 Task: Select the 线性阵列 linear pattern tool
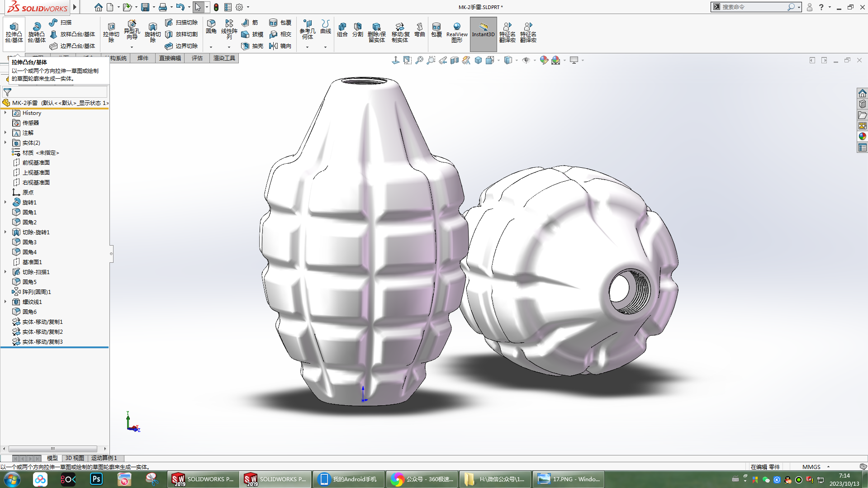[x=229, y=30]
